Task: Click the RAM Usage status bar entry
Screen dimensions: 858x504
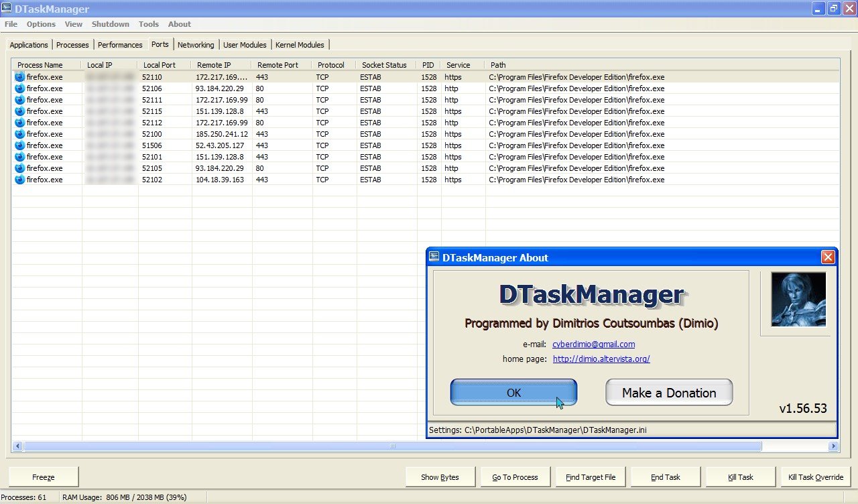Action: pos(124,497)
